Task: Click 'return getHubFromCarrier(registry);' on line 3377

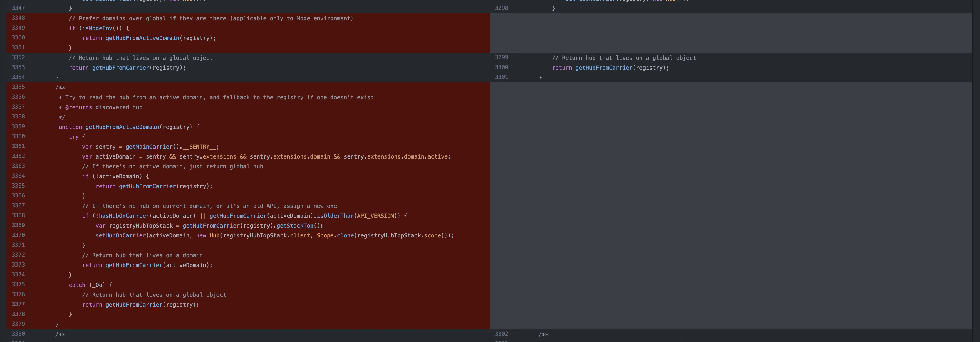Action: 141,305
